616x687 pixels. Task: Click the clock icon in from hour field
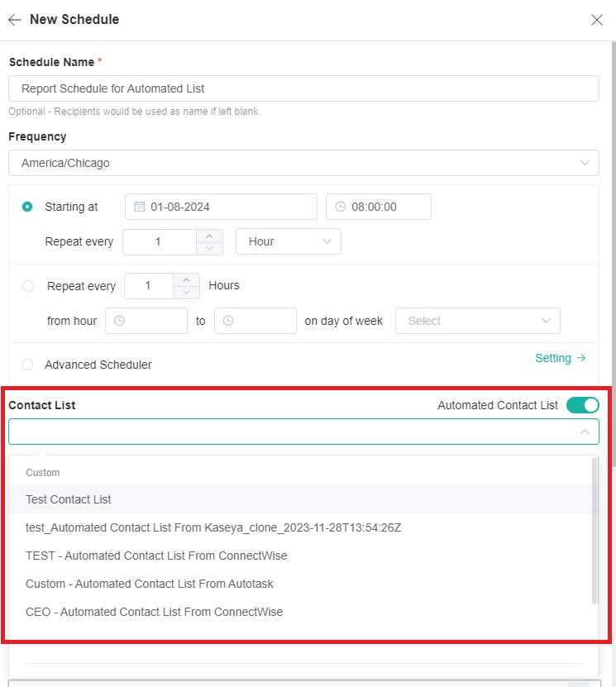pyautogui.click(x=118, y=321)
